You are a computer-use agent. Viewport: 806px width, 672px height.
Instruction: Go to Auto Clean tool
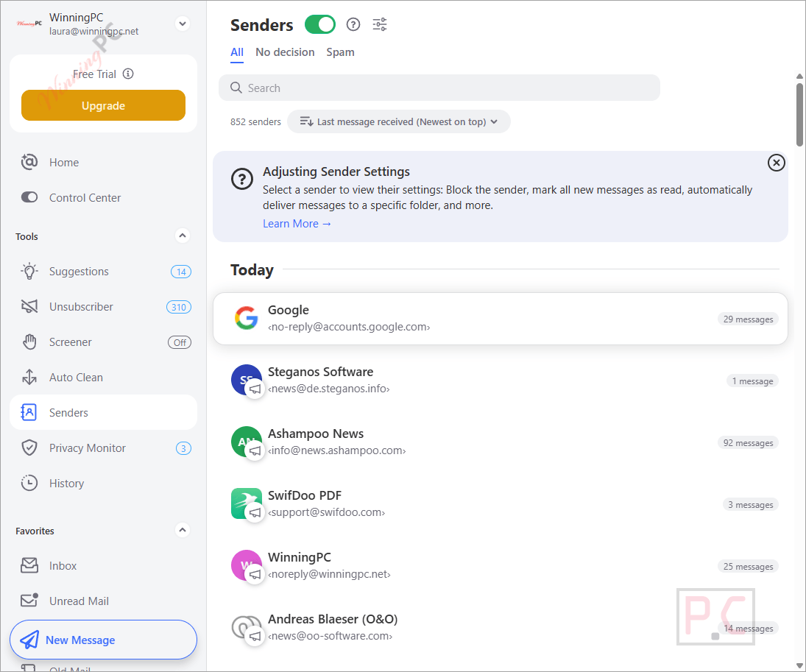click(103, 378)
